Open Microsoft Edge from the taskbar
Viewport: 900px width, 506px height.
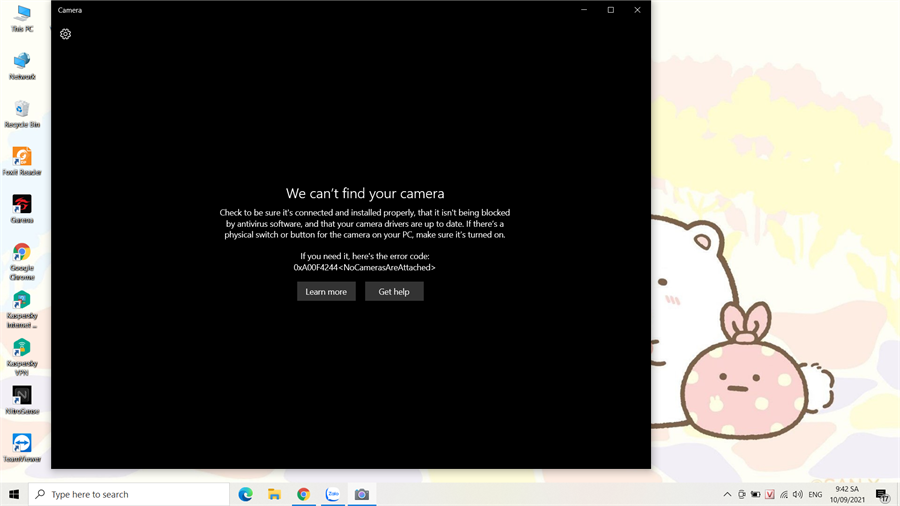click(245, 494)
